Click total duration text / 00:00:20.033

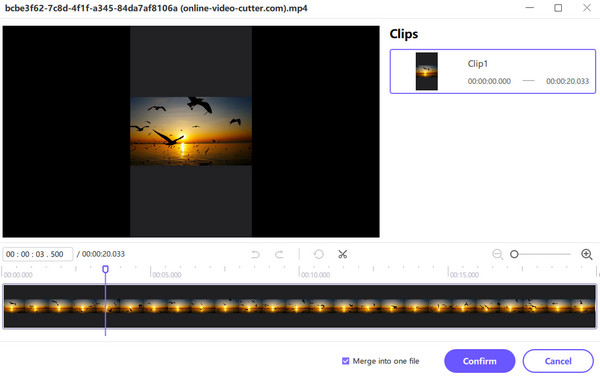click(101, 254)
